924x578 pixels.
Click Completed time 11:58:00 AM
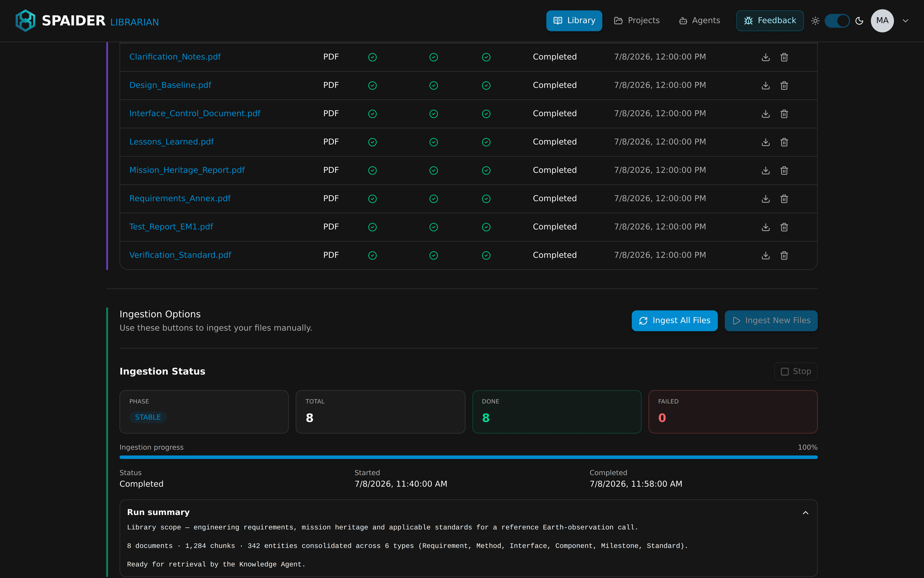point(636,484)
